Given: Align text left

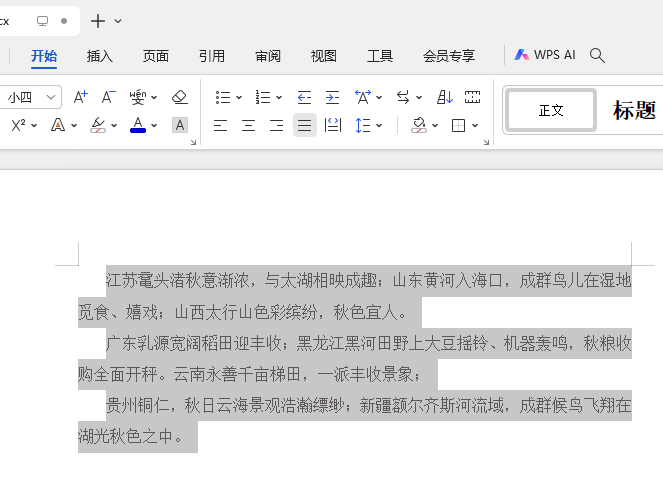Looking at the screenshot, I should click(x=220, y=126).
